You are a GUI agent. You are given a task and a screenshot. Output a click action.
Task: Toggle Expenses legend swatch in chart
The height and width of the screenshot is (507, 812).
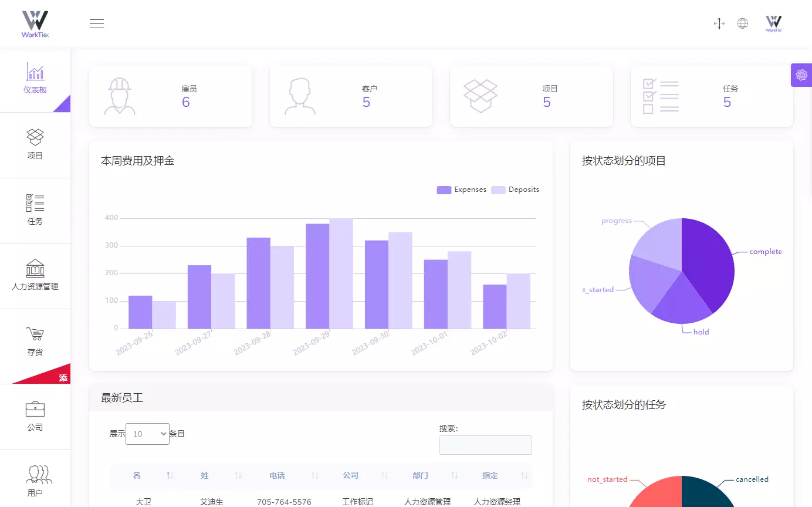[444, 190]
